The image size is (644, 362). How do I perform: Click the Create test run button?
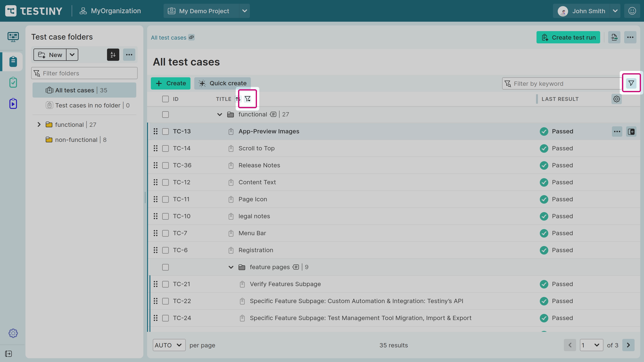[x=568, y=37]
